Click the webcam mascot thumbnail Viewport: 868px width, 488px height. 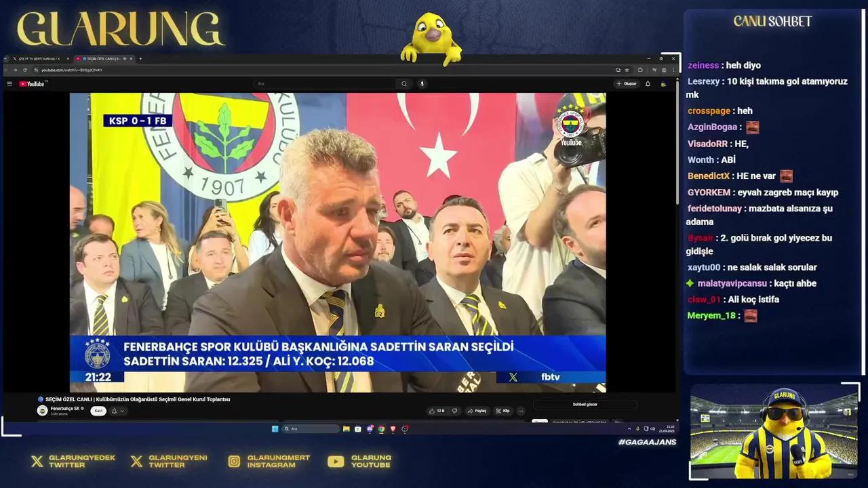774,432
